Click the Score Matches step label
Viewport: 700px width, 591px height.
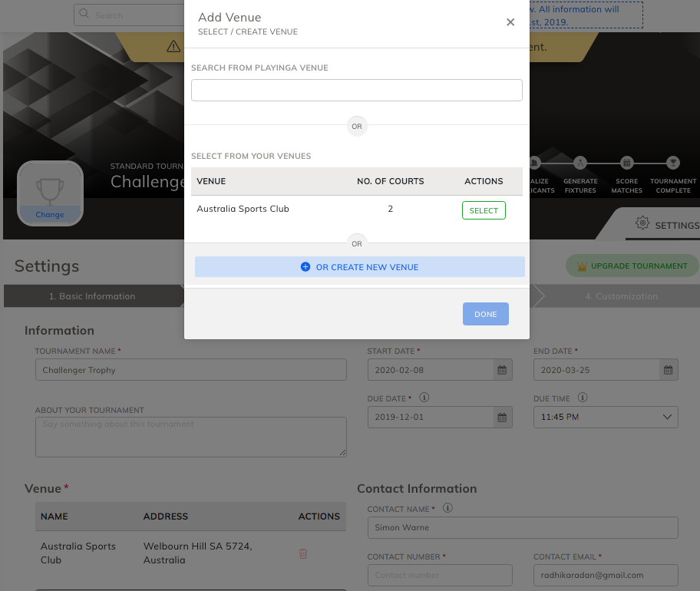(626, 186)
